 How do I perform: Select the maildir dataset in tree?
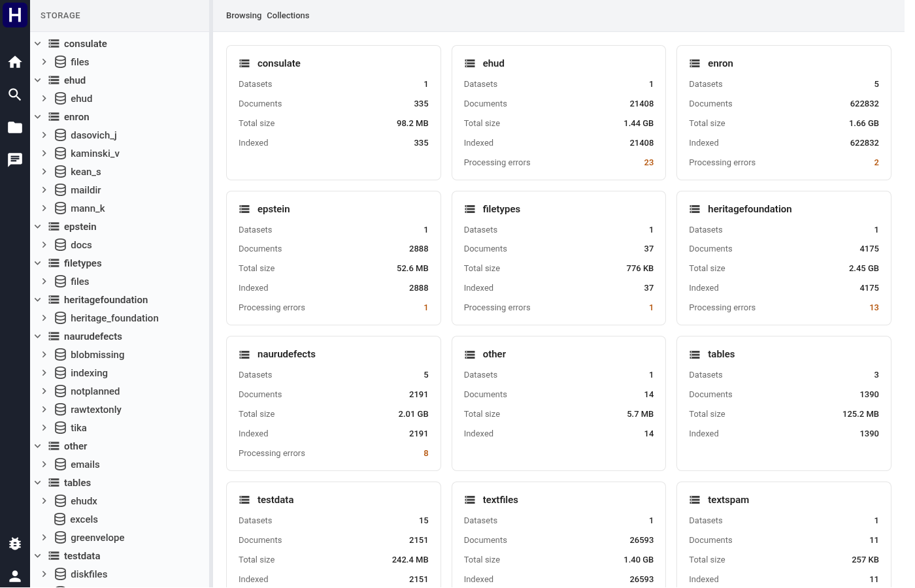(86, 190)
